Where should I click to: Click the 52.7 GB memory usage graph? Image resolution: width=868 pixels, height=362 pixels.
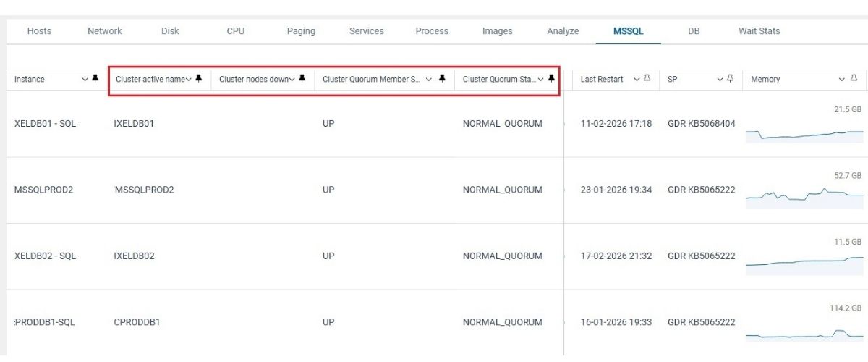click(x=804, y=194)
